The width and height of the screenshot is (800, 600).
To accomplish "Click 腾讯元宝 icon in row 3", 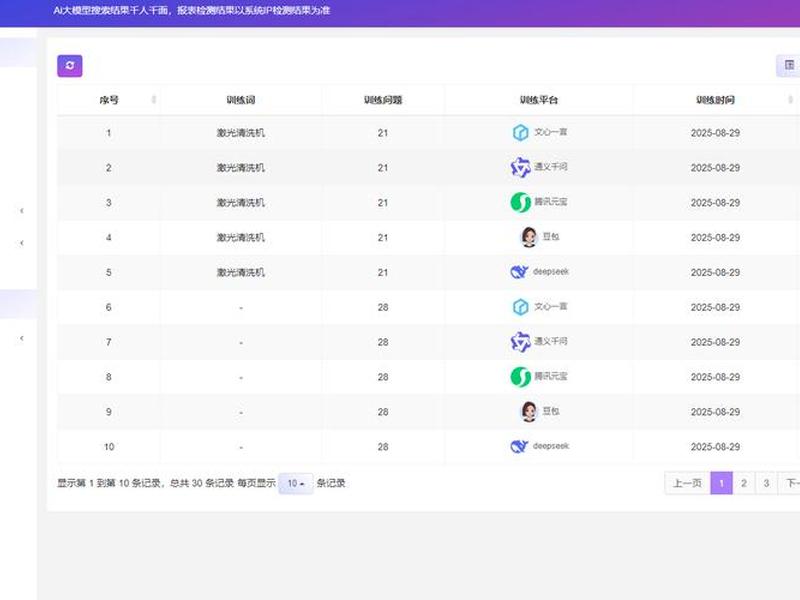I will [520, 203].
